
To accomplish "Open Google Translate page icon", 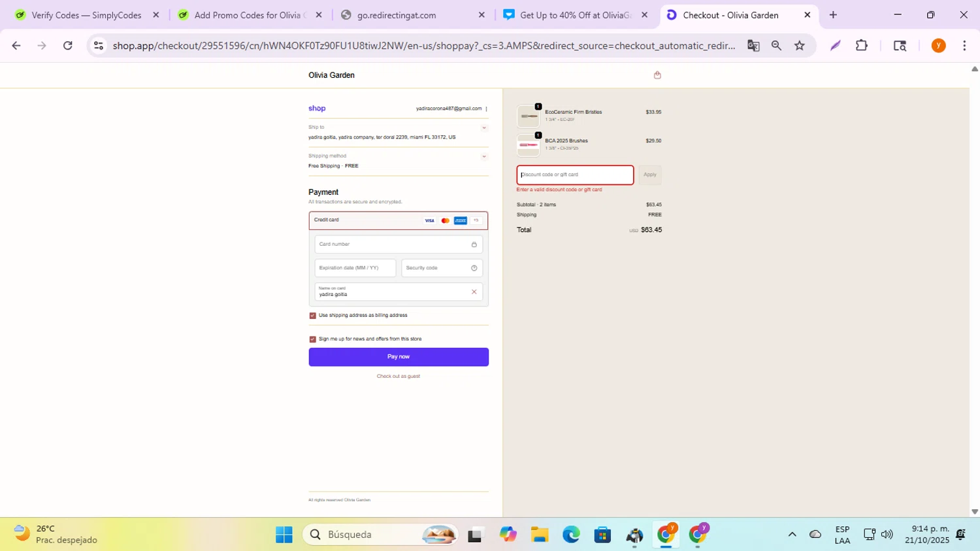I will tap(753, 46).
